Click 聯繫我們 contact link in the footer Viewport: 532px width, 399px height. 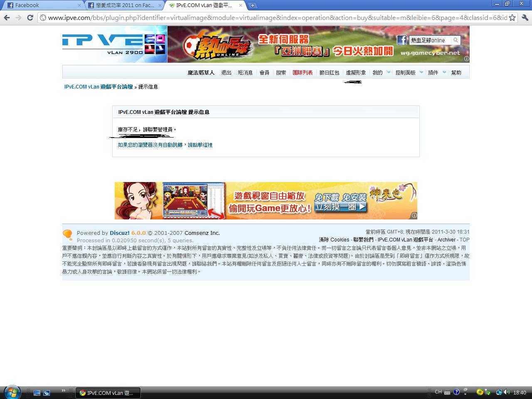point(363,240)
